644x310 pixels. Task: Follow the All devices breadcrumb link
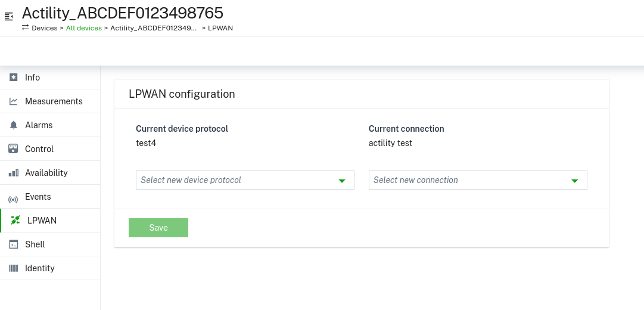pos(84,28)
